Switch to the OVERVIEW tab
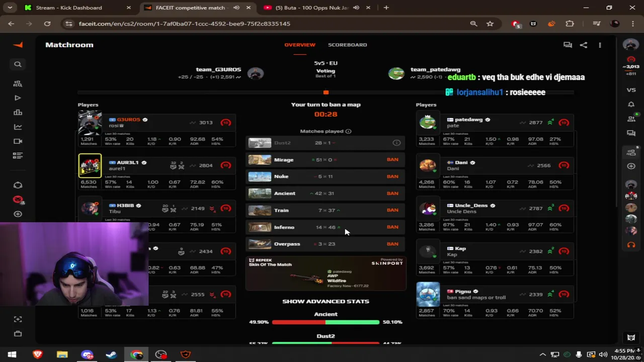This screenshot has height=362, width=644. 300,45
